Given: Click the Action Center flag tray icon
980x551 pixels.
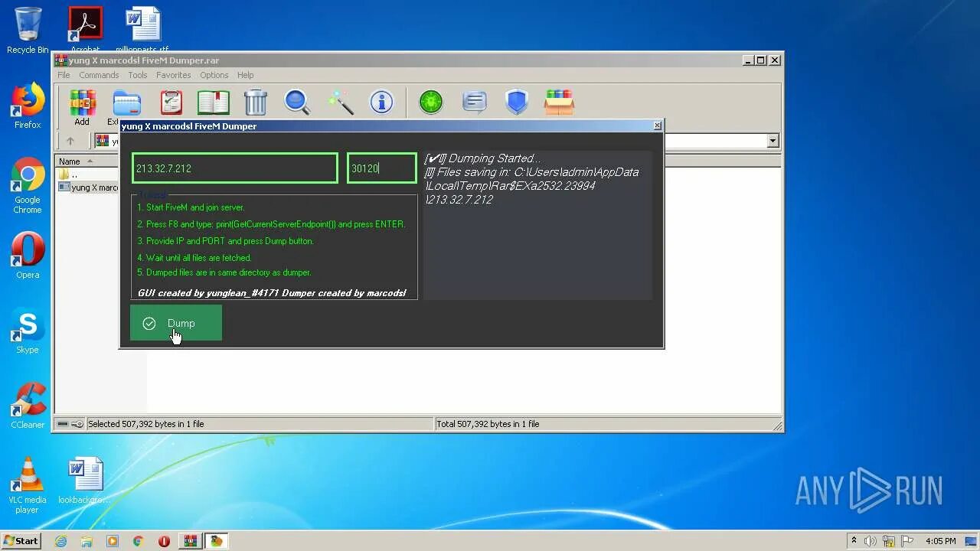Looking at the screenshot, I should 906,541.
